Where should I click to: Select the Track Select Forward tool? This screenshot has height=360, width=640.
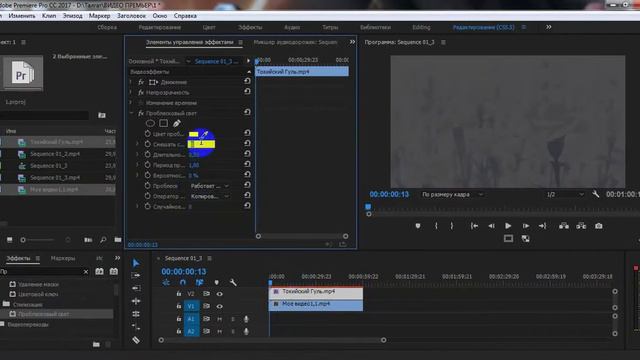(x=136, y=276)
